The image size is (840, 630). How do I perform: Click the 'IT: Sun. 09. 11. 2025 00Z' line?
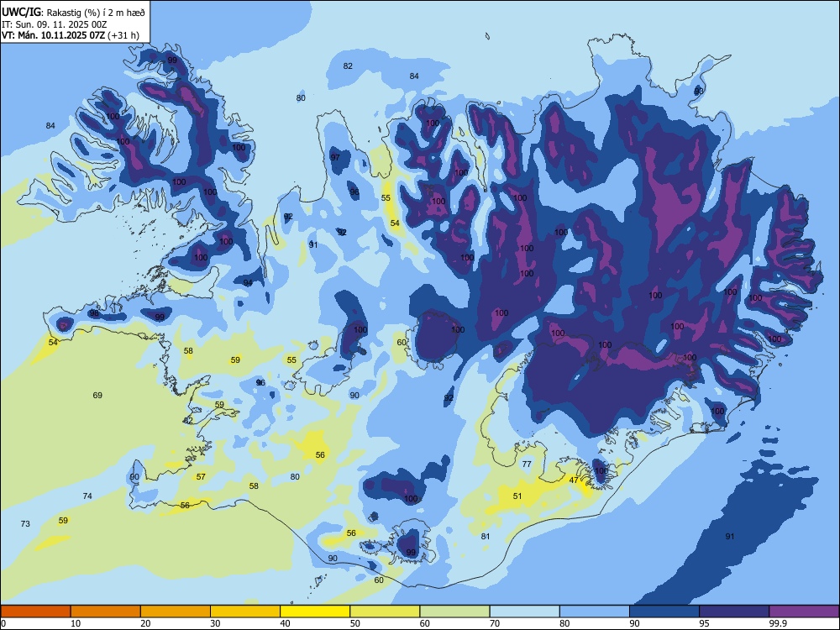pos(55,24)
